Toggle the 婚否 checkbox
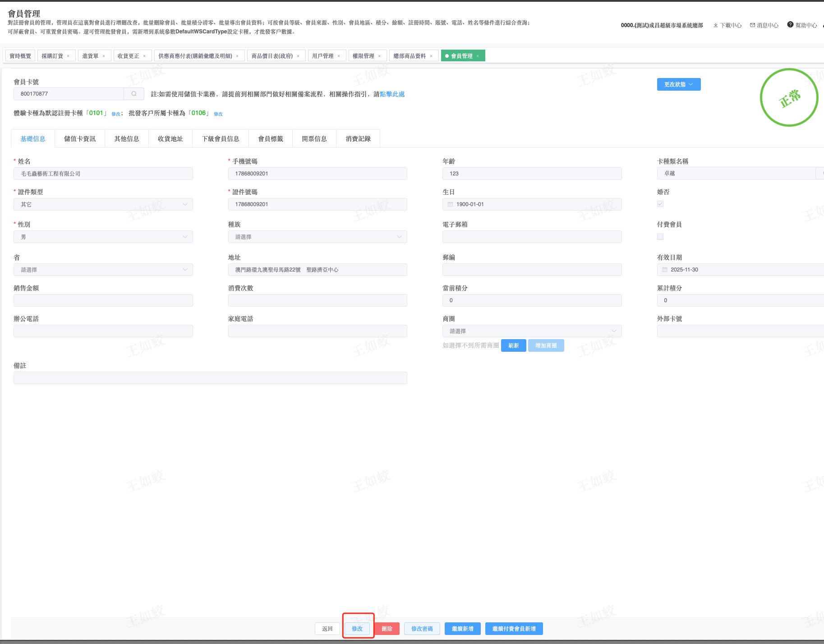 pos(660,204)
